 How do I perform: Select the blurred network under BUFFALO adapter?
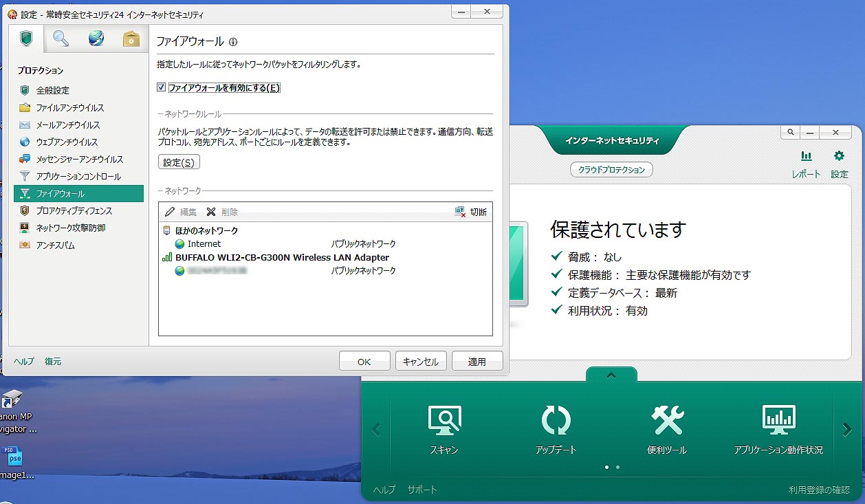pyautogui.click(x=325, y=271)
